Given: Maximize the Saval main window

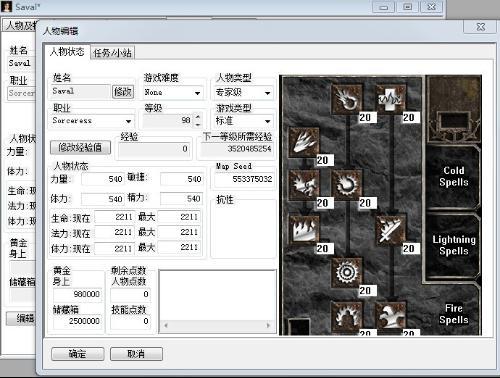Looking at the screenshot, I should point(407,7).
